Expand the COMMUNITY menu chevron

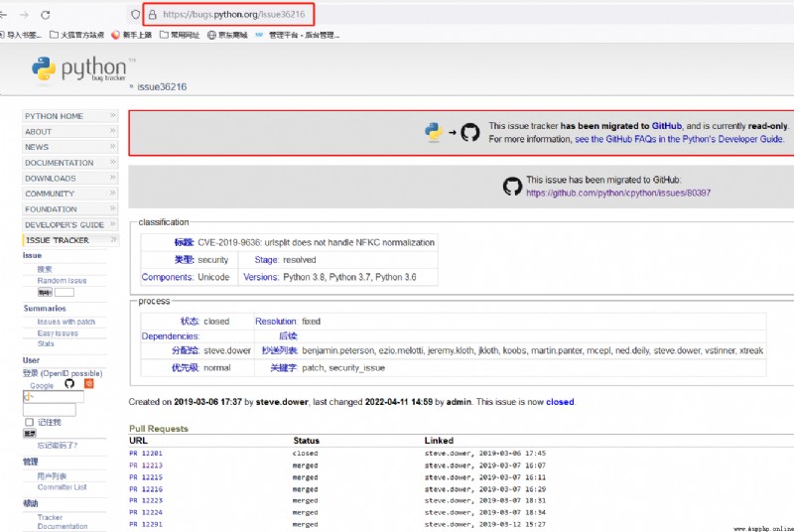tap(113, 194)
